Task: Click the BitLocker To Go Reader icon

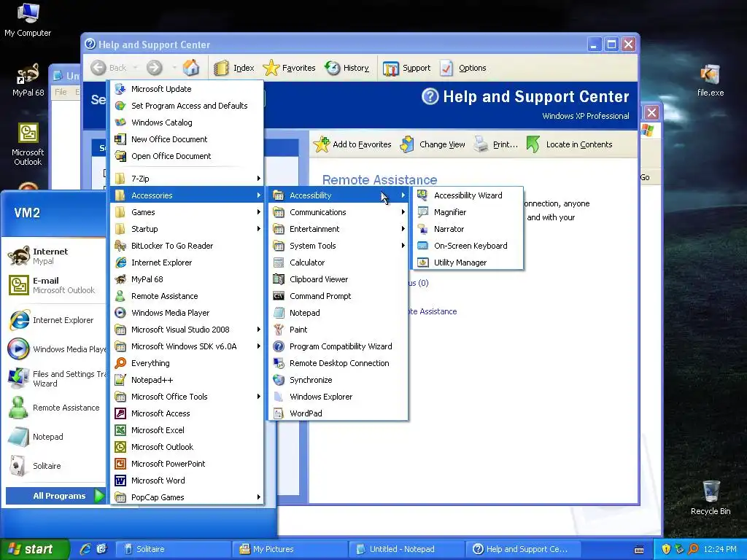Action: click(x=120, y=246)
